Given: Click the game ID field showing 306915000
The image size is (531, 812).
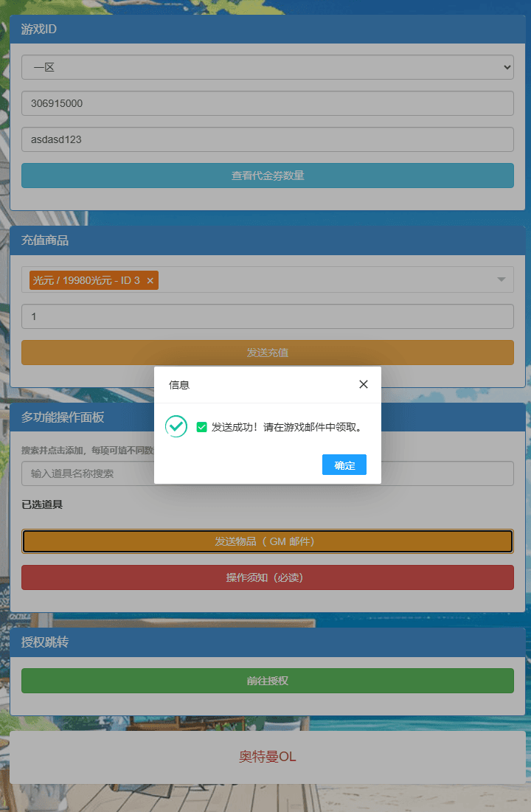Looking at the screenshot, I should pos(267,103).
